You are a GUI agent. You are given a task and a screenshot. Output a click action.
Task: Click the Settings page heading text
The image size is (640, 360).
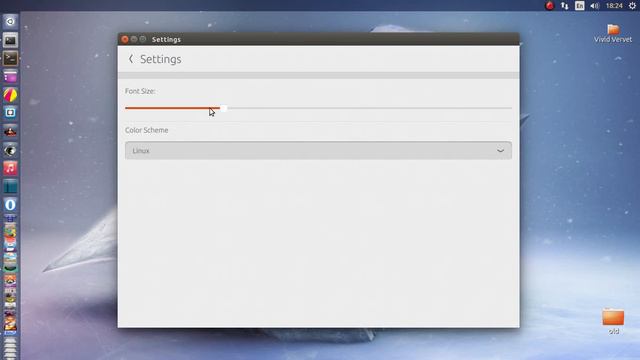[161, 59]
